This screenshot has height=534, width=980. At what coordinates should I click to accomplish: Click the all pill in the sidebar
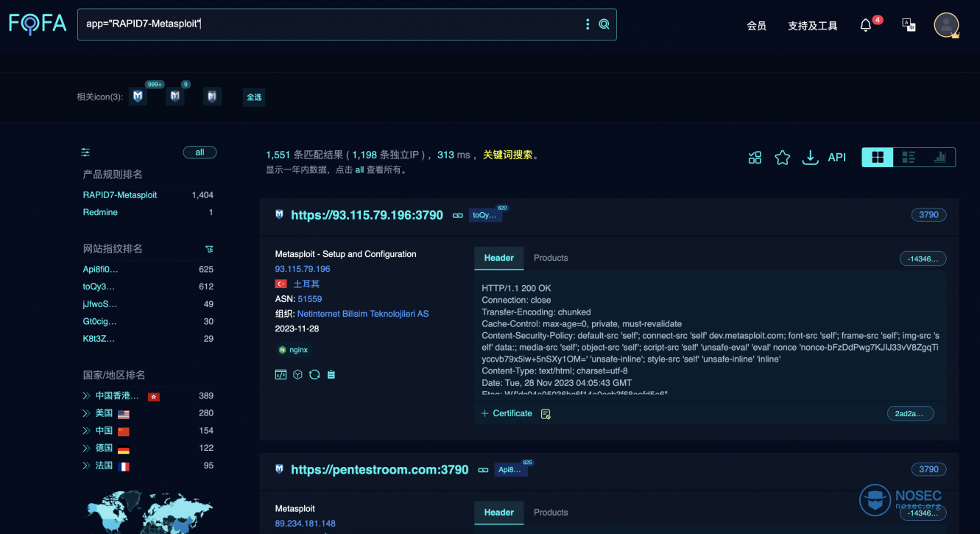click(x=200, y=152)
